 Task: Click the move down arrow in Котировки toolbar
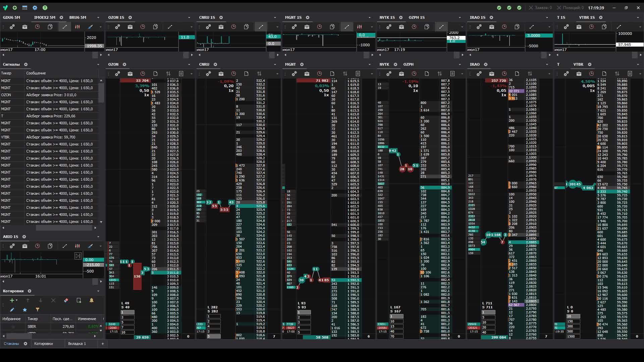41,300
